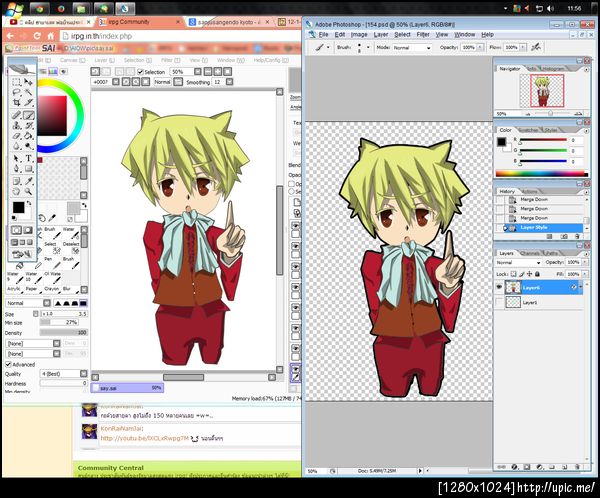Open the Photoshop Layer menu
The width and height of the screenshot is (600, 498).
[x=381, y=35]
